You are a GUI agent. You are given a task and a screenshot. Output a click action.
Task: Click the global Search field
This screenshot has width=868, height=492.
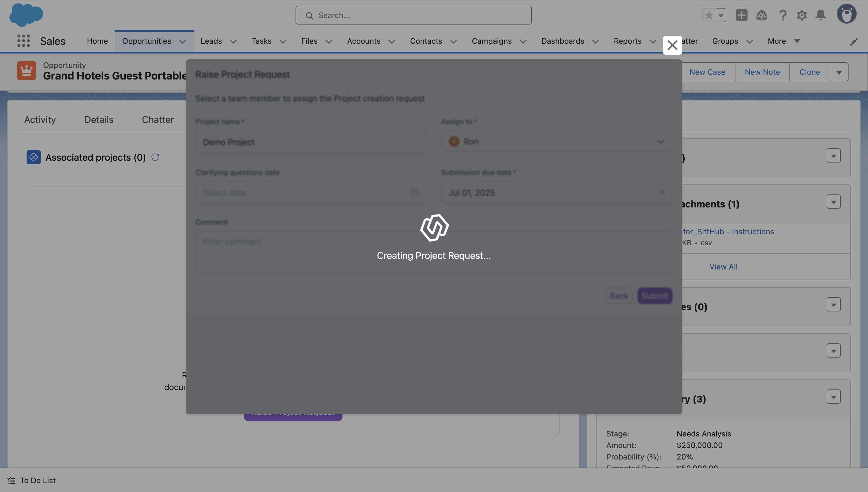point(413,15)
